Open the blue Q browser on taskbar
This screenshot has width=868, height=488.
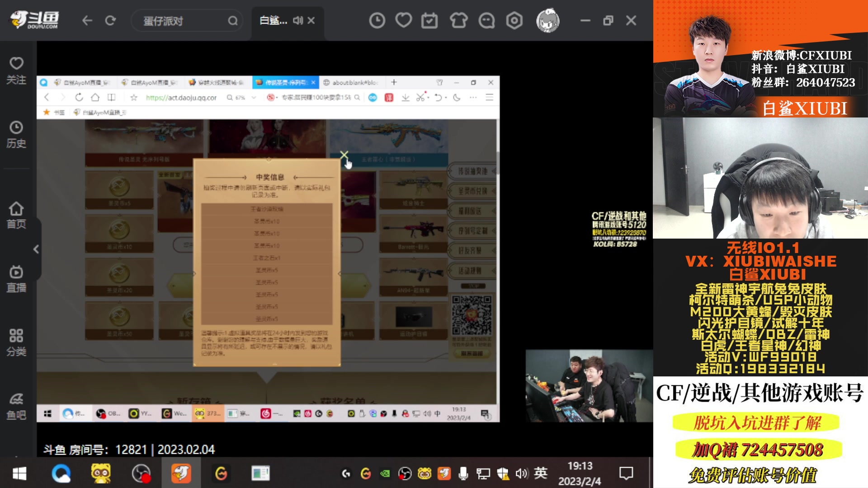(61, 473)
